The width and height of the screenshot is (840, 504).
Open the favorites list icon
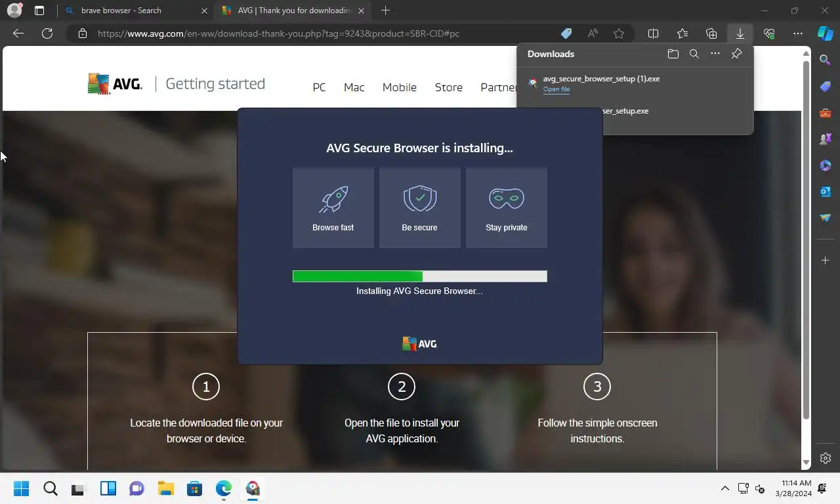point(682,33)
